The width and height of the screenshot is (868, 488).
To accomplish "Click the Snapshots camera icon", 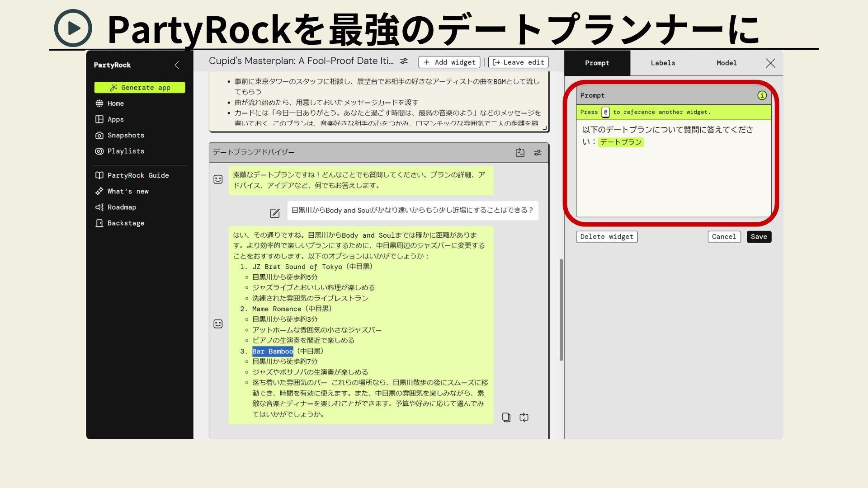I will (99, 135).
